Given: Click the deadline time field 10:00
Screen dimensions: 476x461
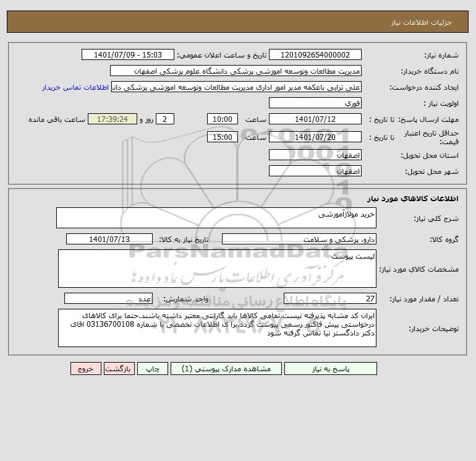Looking at the screenshot, I should point(222,119).
